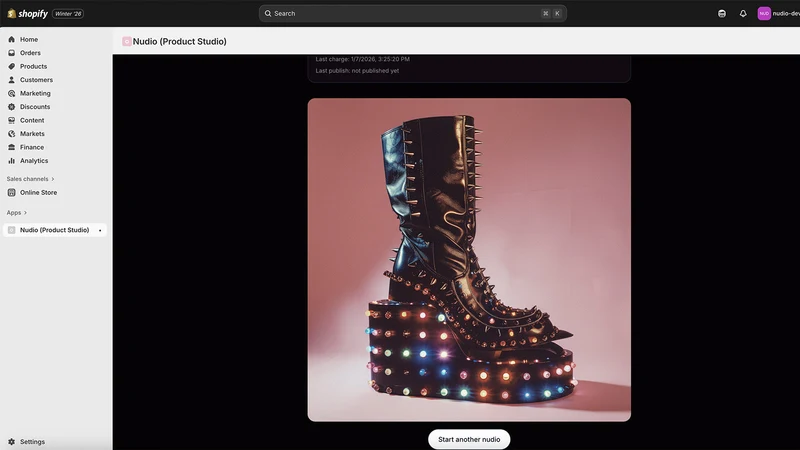Open Finance section
The height and width of the screenshot is (450, 800).
click(x=32, y=147)
